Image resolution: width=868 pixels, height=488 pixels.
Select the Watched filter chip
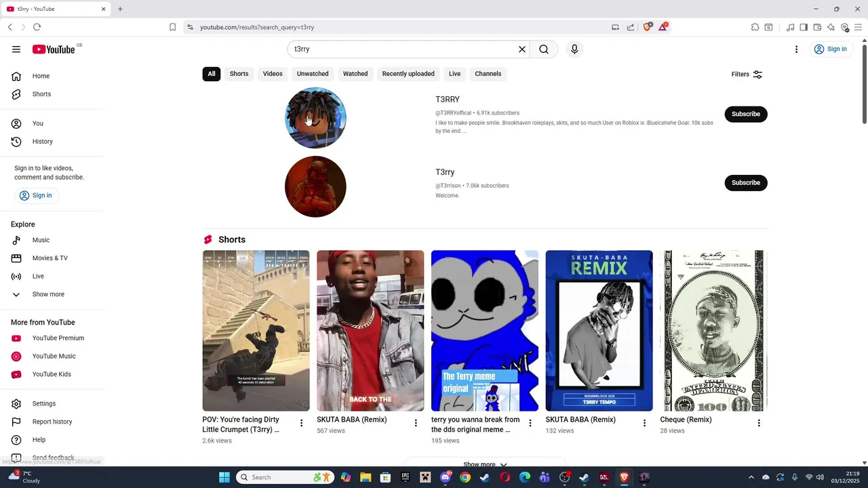point(355,74)
